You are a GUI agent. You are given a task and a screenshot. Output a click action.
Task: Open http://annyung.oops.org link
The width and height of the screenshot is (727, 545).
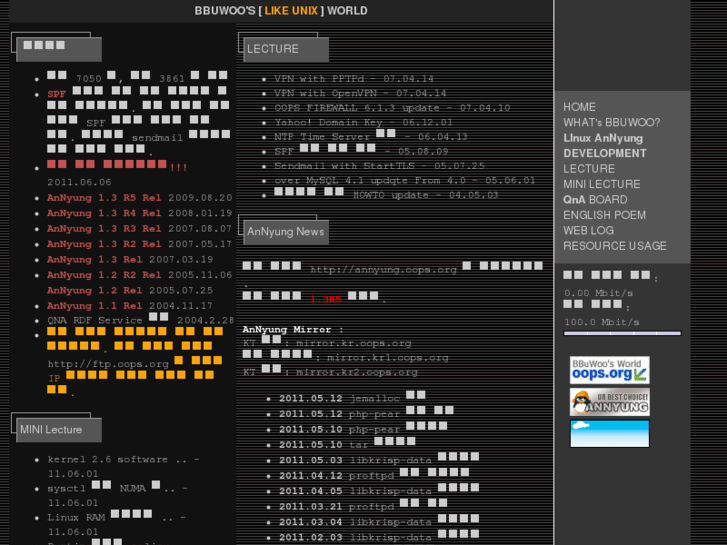tap(383, 269)
